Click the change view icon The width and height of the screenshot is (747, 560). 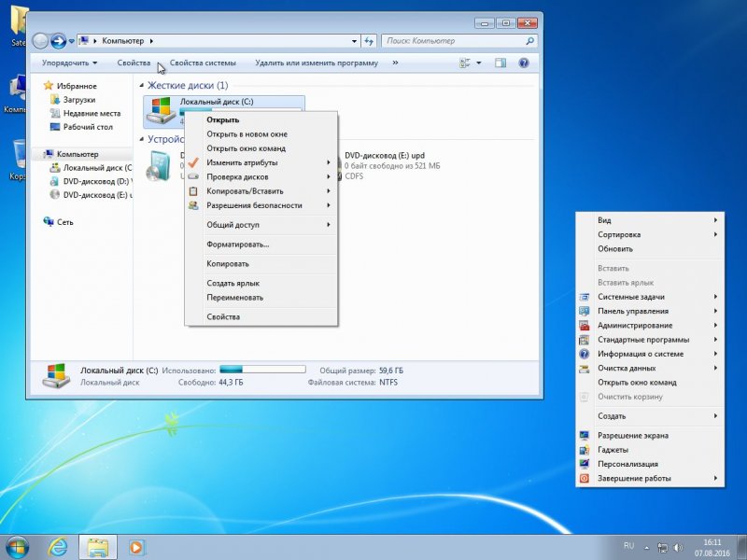pyautogui.click(x=465, y=63)
